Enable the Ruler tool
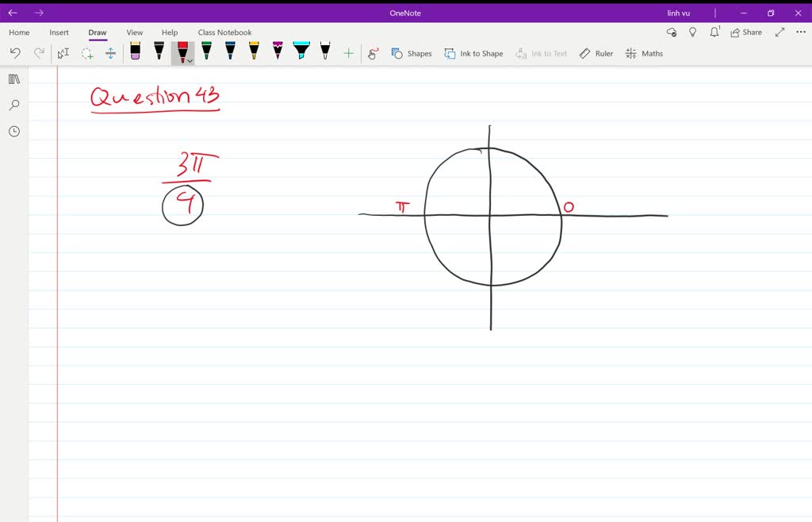 [x=596, y=53]
